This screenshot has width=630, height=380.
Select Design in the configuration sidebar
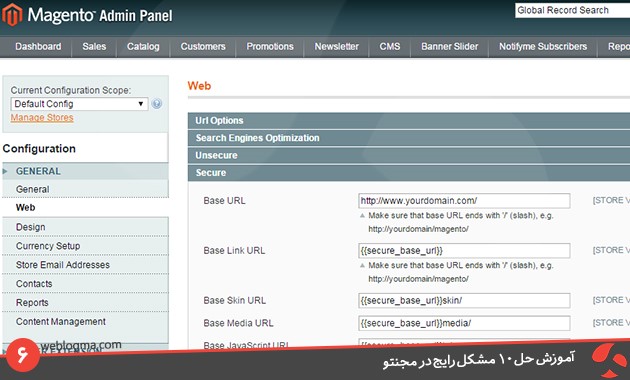click(85, 227)
